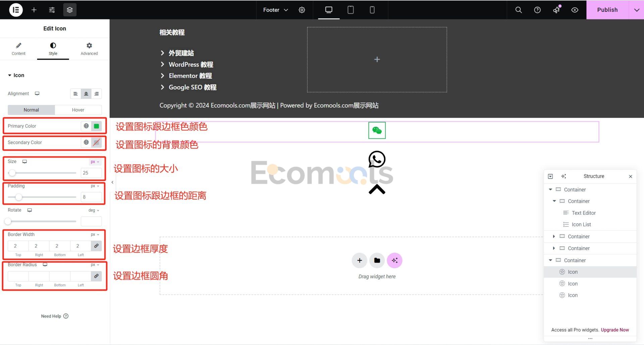Click the Size value field showing 25
This screenshot has height=345, width=644.
(91, 173)
